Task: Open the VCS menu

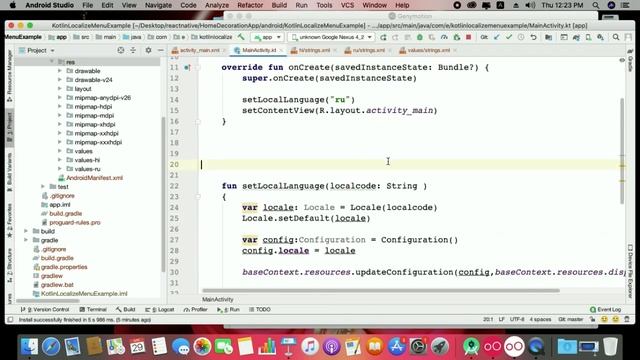Action: pyautogui.click(x=347, y=5)
